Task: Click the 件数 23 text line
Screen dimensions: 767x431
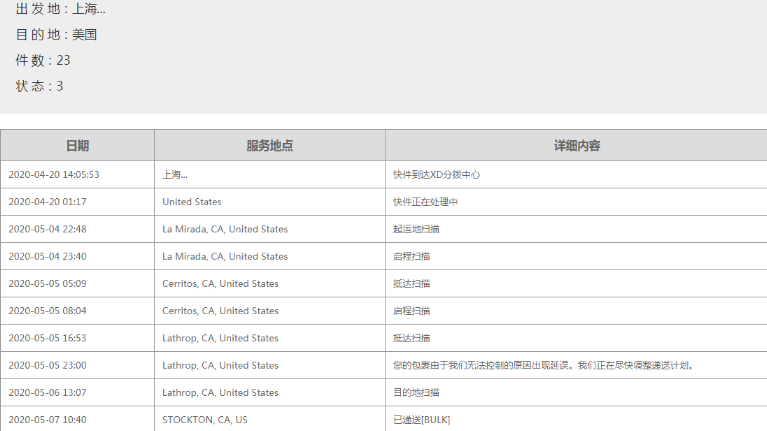Action: click(43, 61)
